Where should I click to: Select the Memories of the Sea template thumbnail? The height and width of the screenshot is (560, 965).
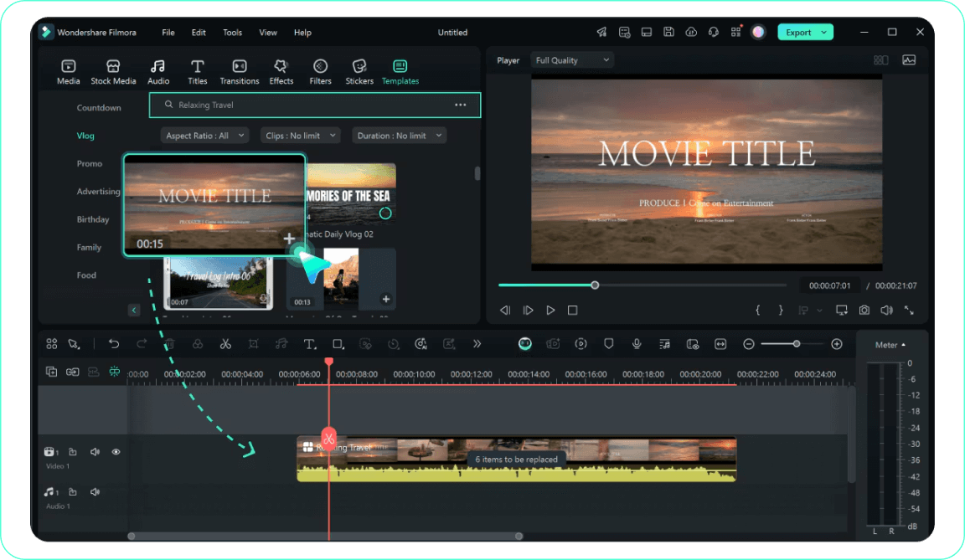tap(351, 194)
